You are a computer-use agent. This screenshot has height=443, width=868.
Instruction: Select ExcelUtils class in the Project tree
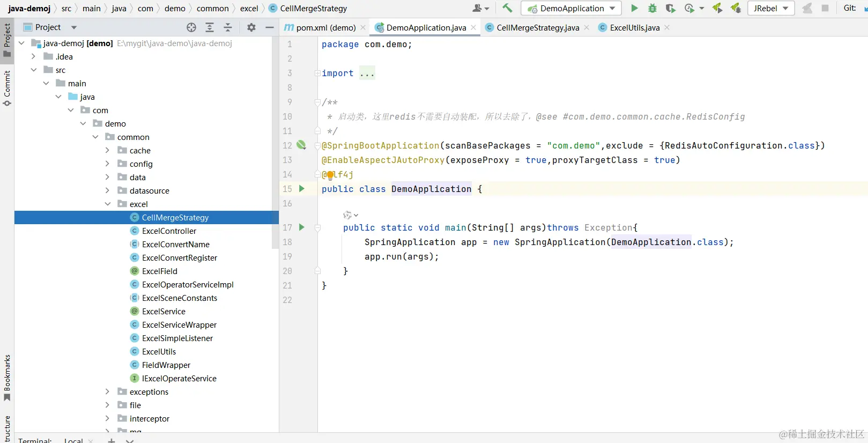coord(159,351)
